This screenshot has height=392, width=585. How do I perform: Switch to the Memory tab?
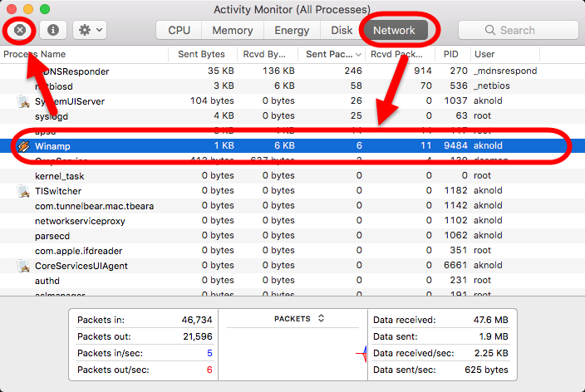[233, 30]
